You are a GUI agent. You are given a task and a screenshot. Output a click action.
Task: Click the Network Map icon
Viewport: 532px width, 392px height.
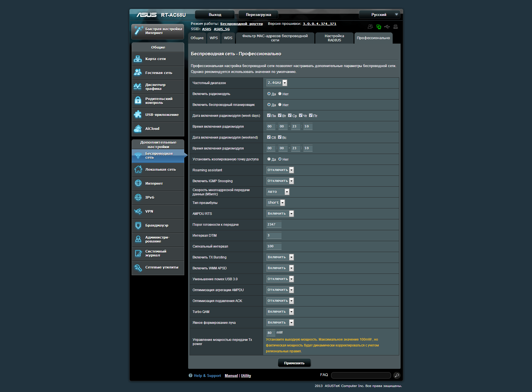coord(138,59)
